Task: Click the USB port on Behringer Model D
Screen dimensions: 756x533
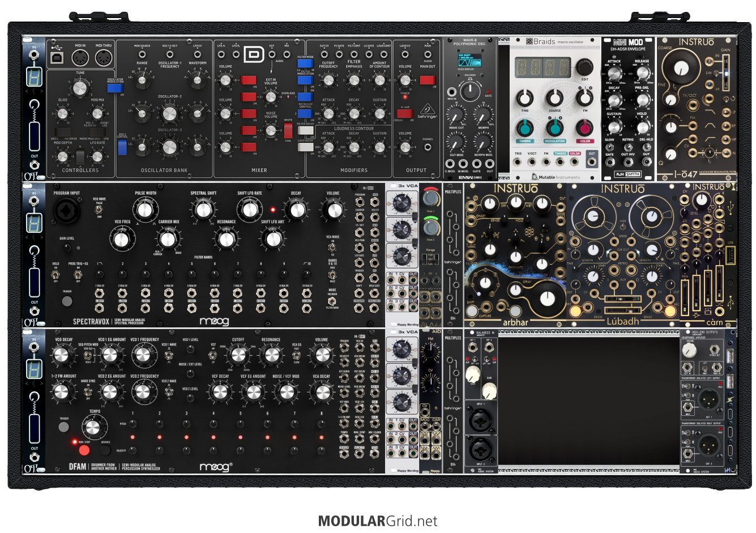Action: [57, 58]
